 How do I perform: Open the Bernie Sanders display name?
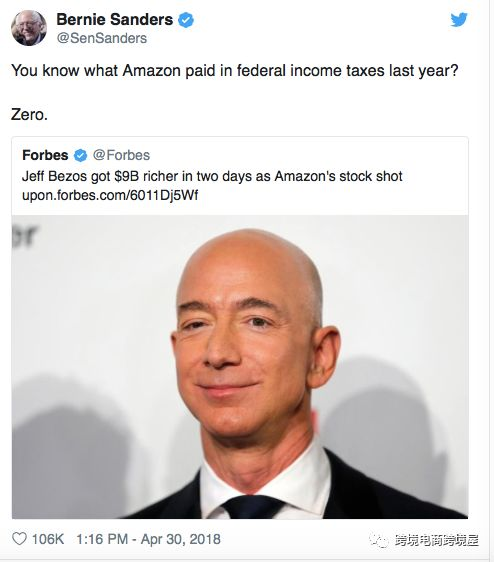[115, 19]
